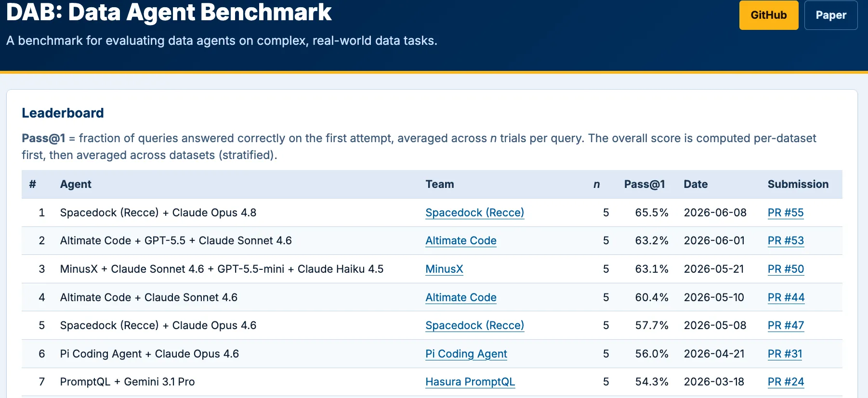The width and height of the screenshot is (868, 398).
Task: Click the 56.0% Pass@1 score
Action: click(x=652, y=354)
